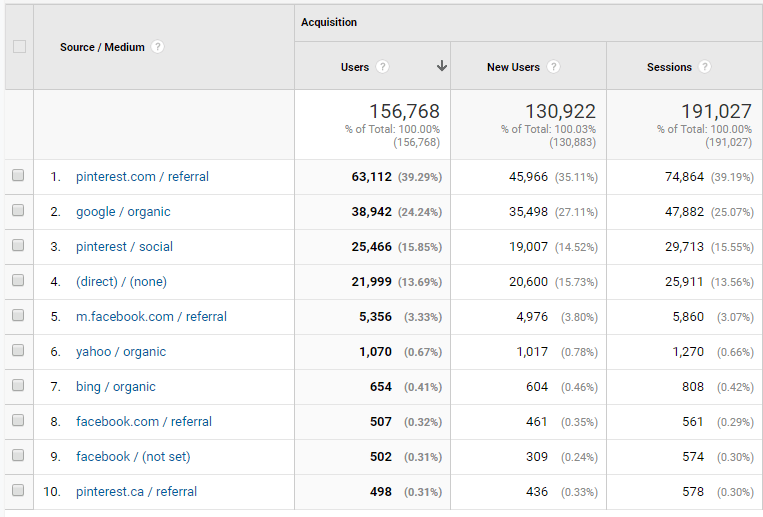Select sessions value 47,882
Viewport: 763px width, 517px height.
pyautogui.click(x=685, y=212)
